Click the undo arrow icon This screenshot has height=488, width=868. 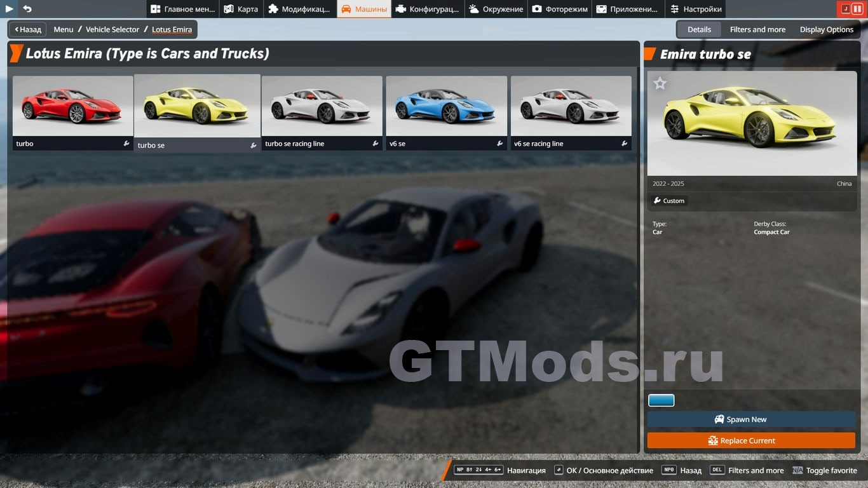[x=27, y=9]
